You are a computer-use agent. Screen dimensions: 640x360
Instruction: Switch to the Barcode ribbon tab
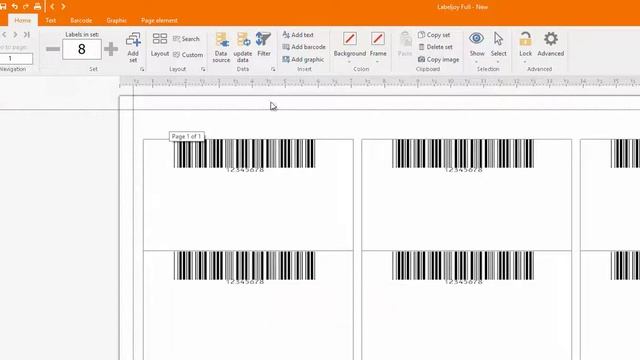pyautogui.click(x=81, y=20)
